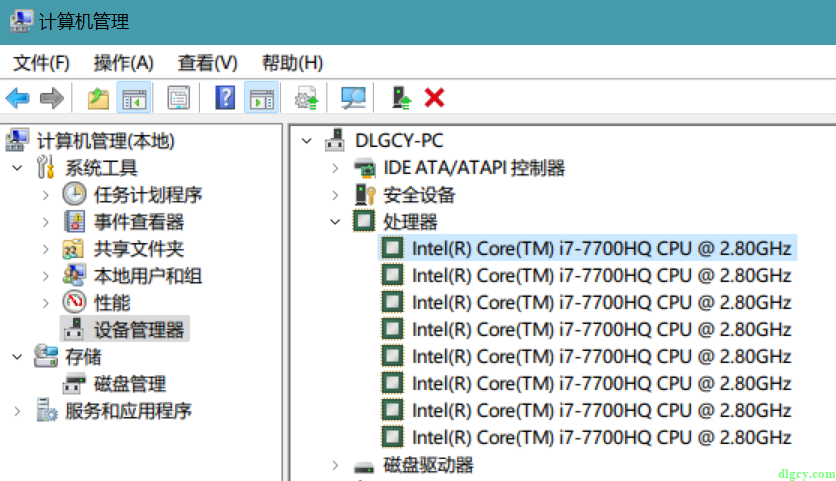
Task: Select 服务和应用程序 tree item
Action: pos(128,411)
